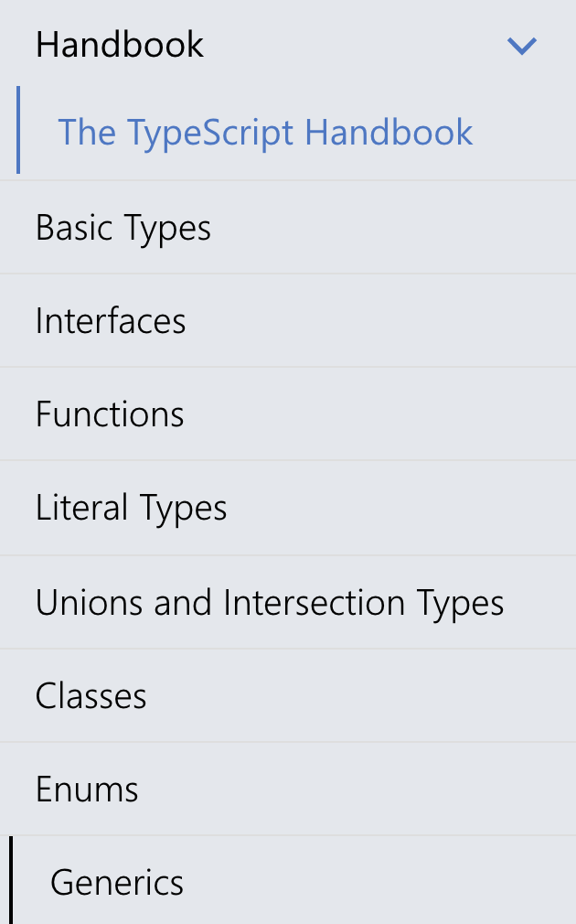Choose Basic Types from the navigation list
Screen dimensions: 576x924
point(123,228)
